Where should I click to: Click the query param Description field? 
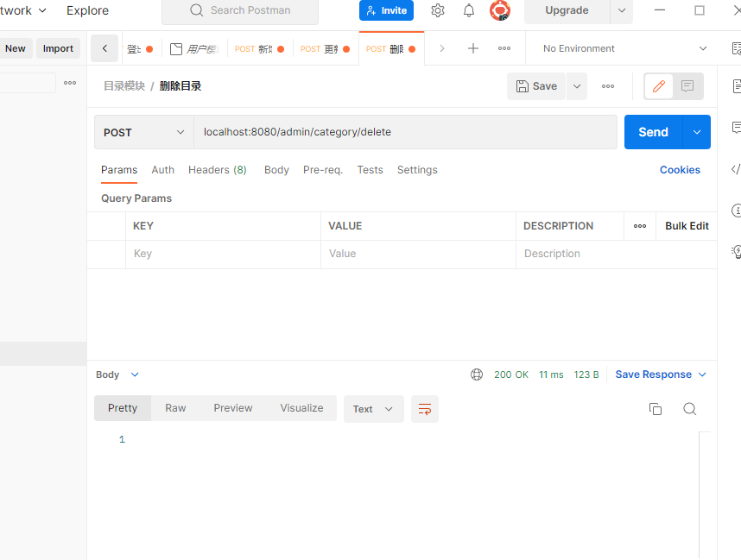coord(617,254)
